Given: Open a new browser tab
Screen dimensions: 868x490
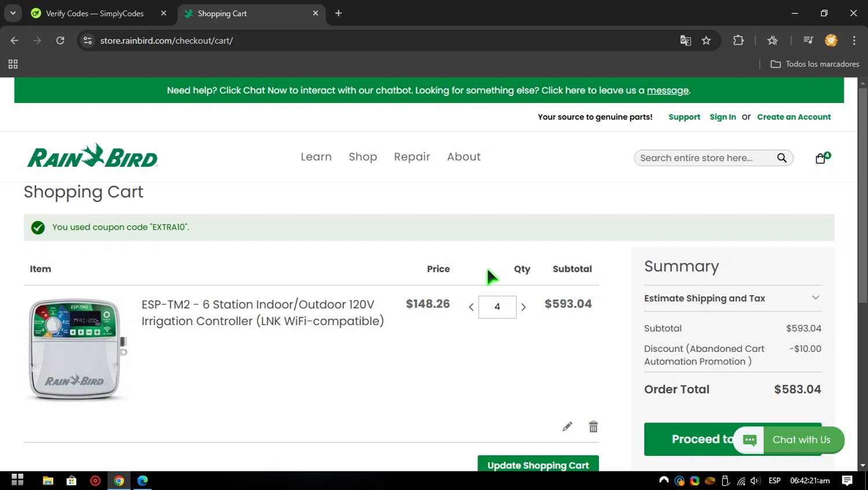Looking at the screenshot, I should [339, 13].
